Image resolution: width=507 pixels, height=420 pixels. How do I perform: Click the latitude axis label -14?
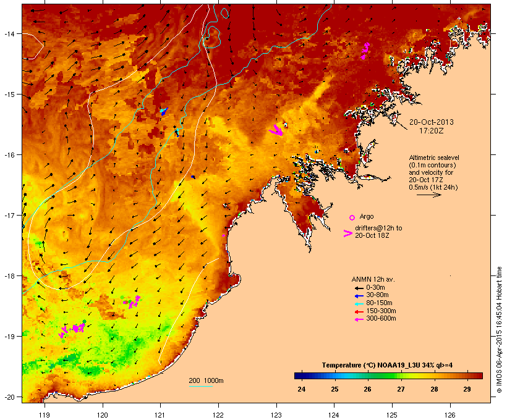pyautogui.click(x=9, y=33)
